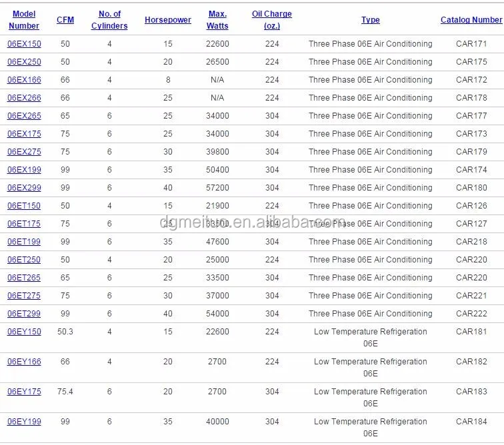The width and height of the screenshot is (504, 445).
Task: Select the 06EY199 model link
Action: (24, 422)
